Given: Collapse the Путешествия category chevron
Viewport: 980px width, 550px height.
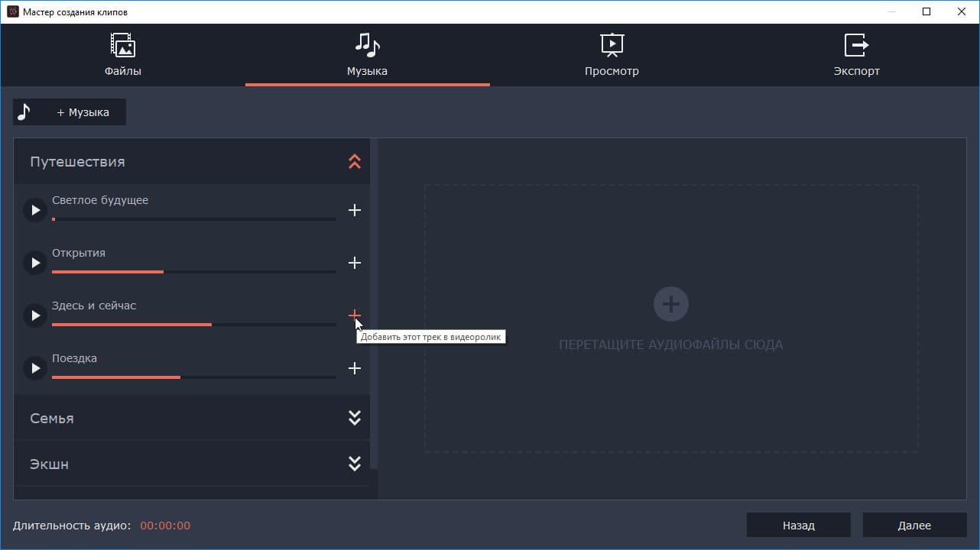Looking at the screenshot, I should 355,161.
